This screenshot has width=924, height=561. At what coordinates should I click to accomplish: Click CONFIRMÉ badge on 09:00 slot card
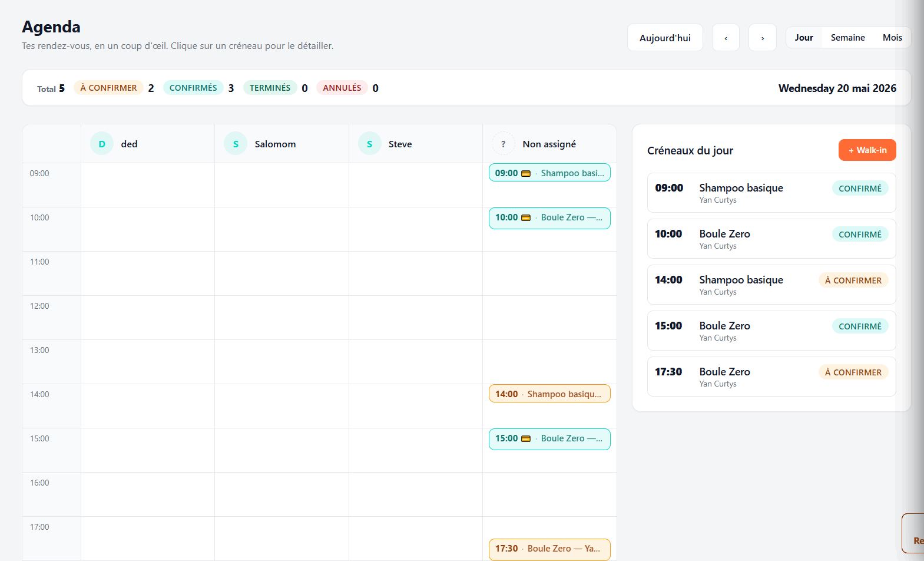(860, 189)
